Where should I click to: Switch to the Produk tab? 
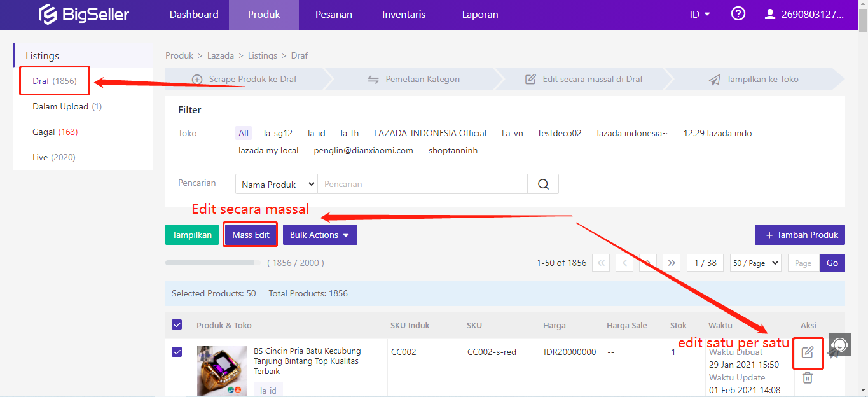(x=264, y=14)
